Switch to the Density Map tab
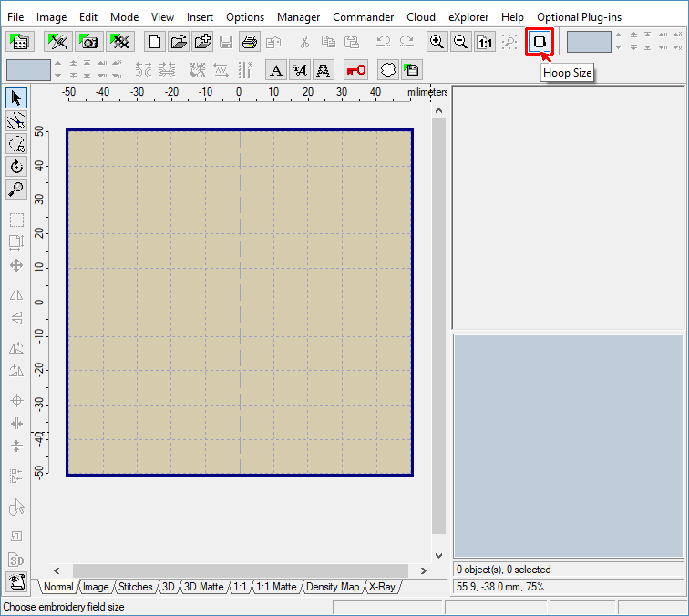The height and width of the screenshot is (616, 689). coord(333,587)
